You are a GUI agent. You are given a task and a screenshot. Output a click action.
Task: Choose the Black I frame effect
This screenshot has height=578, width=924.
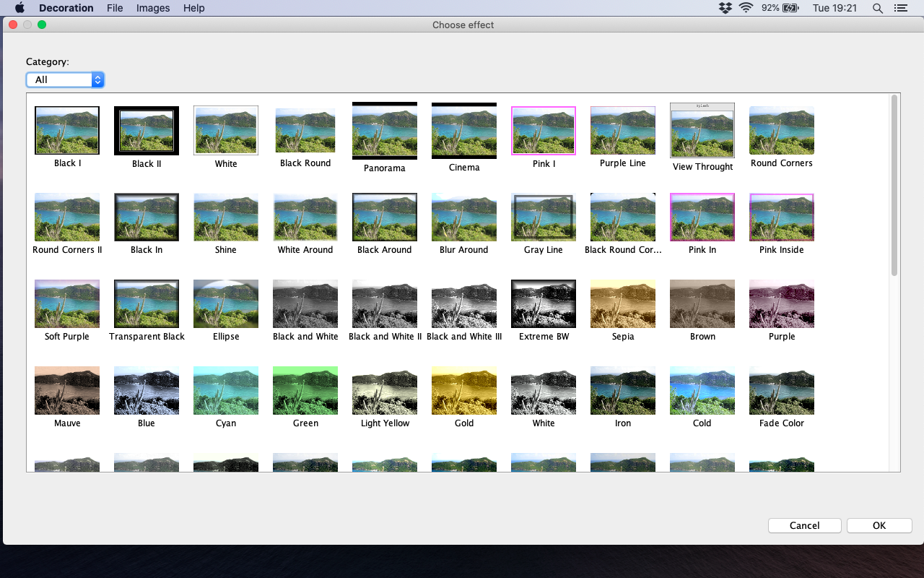point(67,130)
